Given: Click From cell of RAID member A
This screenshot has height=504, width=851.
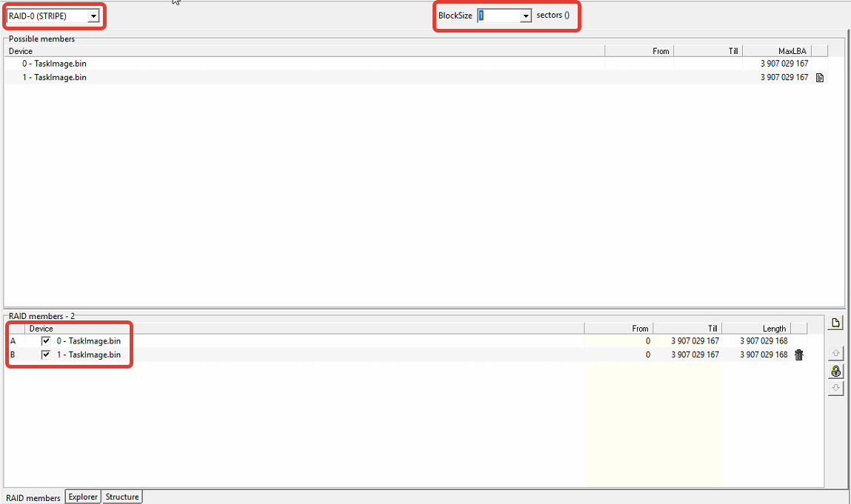Looking at the screenshot, I should click(x=618, y=341).
